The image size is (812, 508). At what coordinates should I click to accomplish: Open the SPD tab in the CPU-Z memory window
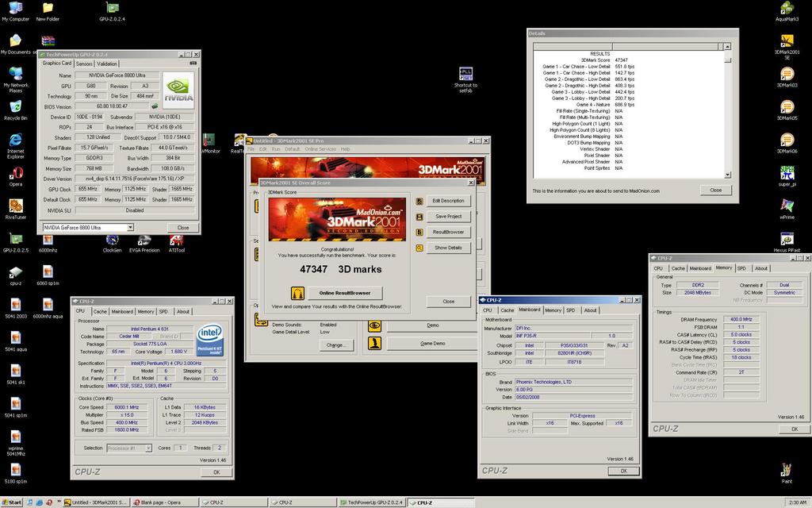click(741, 268)
